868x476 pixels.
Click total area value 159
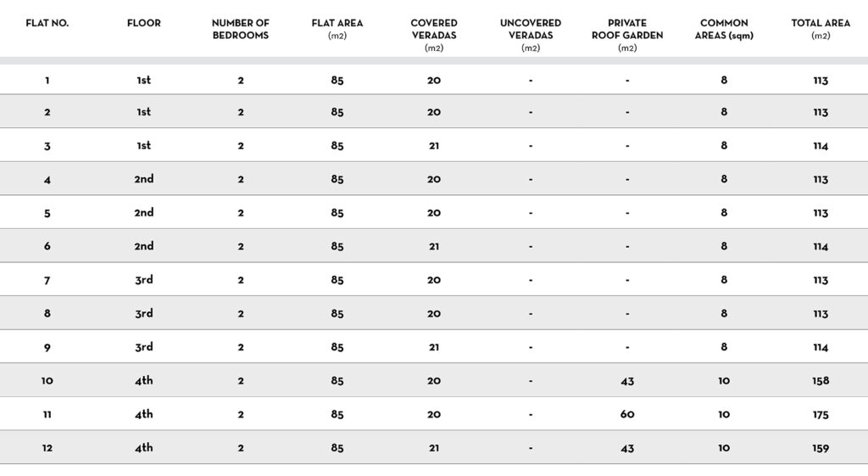(821, 448)
